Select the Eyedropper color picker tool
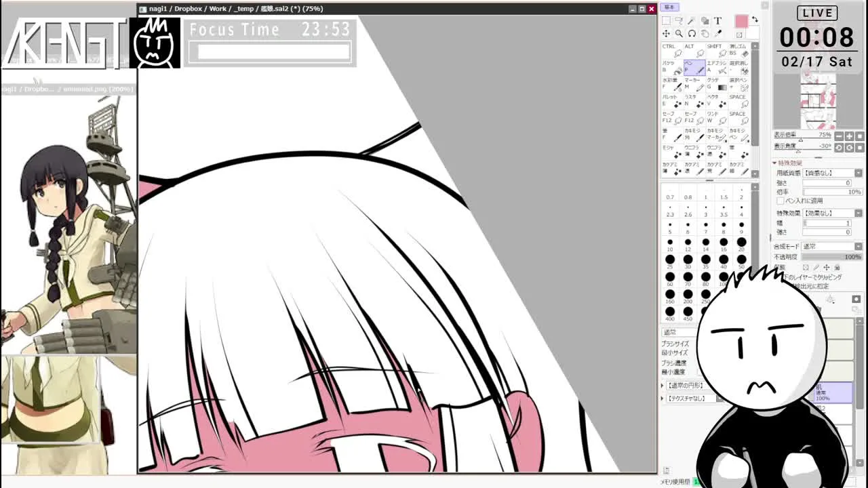Image resolution: width=868 pixels, height=488 pixels. click(718, 34)
